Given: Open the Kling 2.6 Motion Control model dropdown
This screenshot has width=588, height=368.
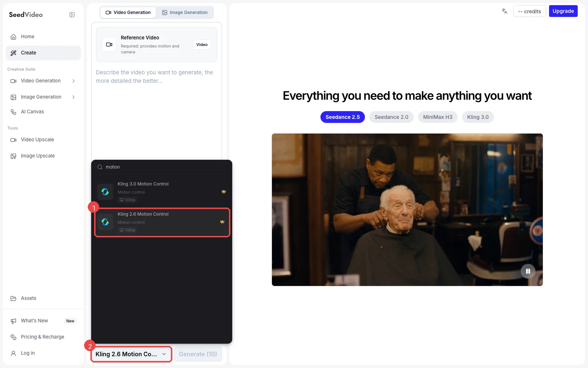Looking at the screenshot, I should click(131, 354).
